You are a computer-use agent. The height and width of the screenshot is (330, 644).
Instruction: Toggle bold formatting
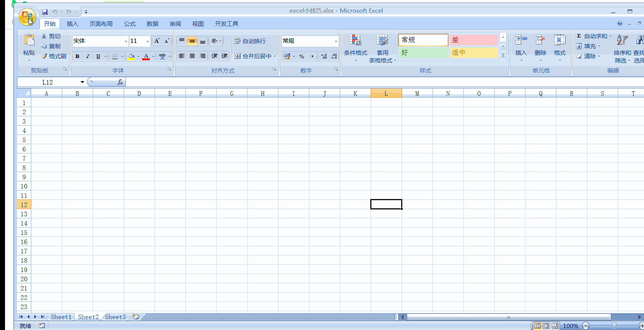[x=77, y=56]
